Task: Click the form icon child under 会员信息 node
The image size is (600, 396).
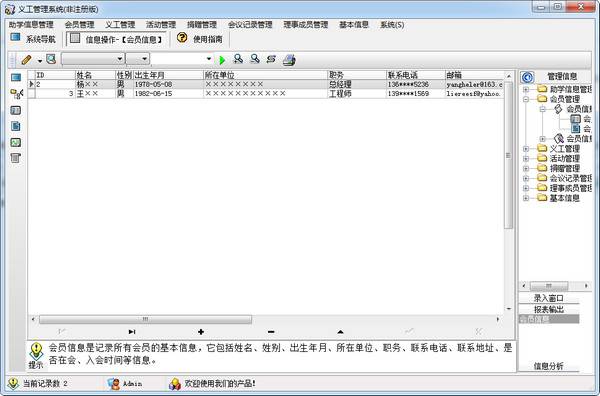Action: [576, 119]
